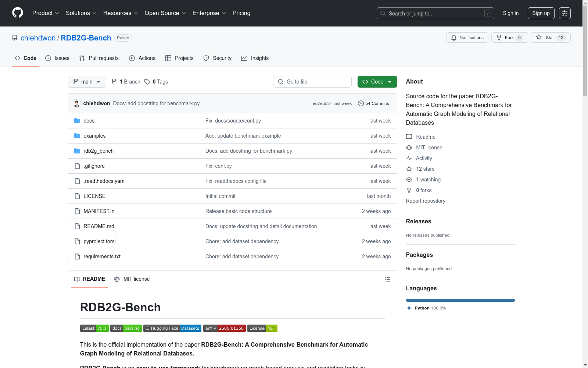Click the pulse icon beside Activity

pos(409,158)
